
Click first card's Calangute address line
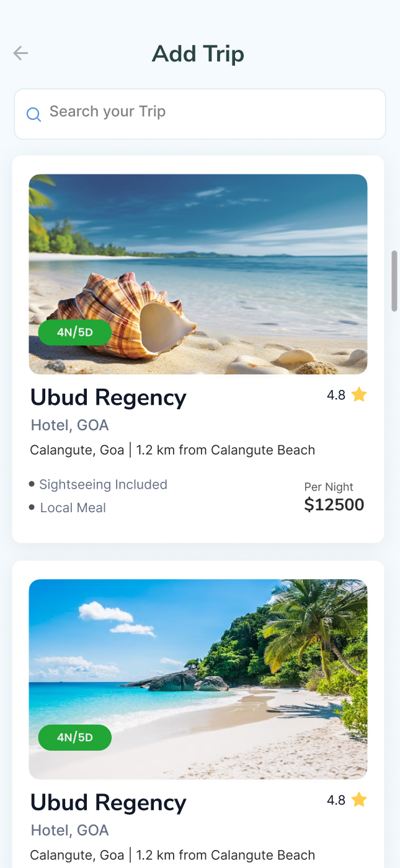(x=172, y=450)
